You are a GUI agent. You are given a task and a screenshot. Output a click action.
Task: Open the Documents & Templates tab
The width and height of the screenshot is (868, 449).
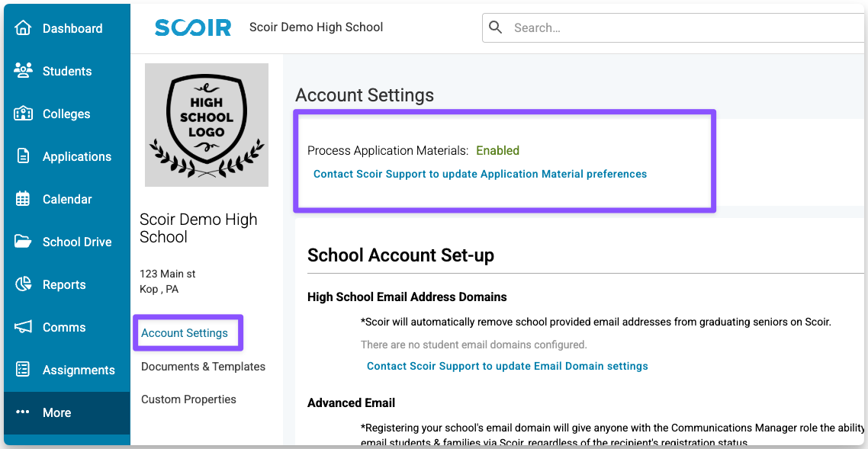coord(203,367)
